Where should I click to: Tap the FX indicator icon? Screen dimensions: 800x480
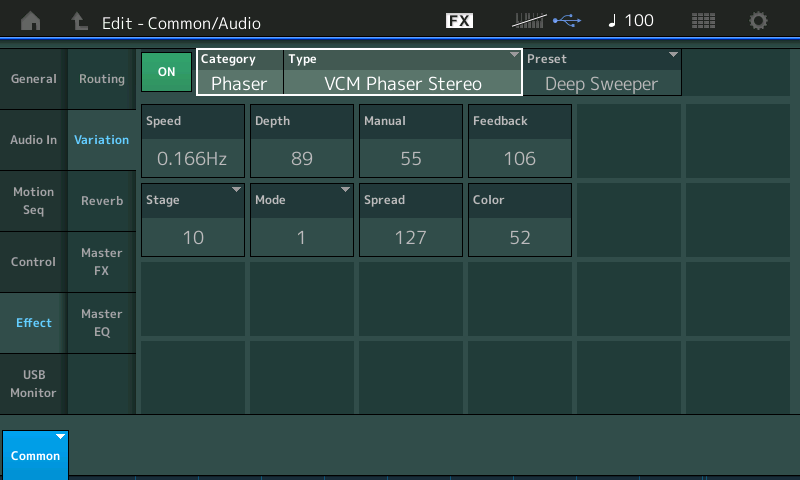[x=459, y=21]
